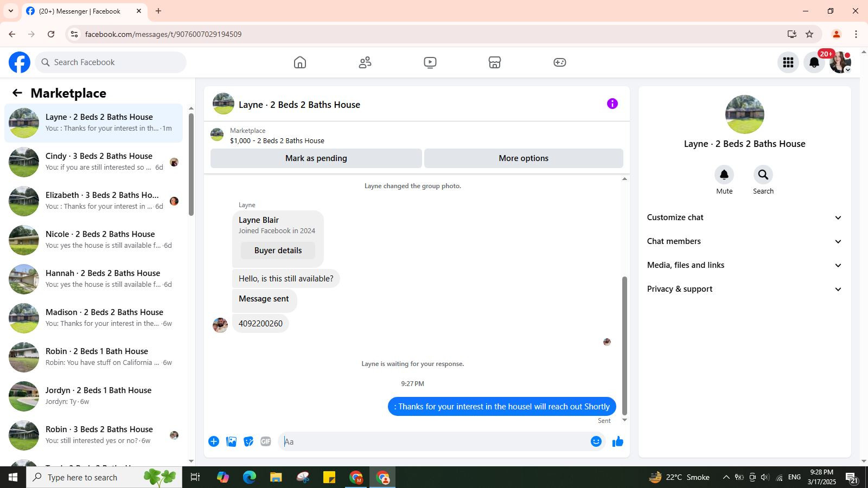Open the Gaming controller icon
868x488 pixels.
pyautogui.click(x=560, y=62)
